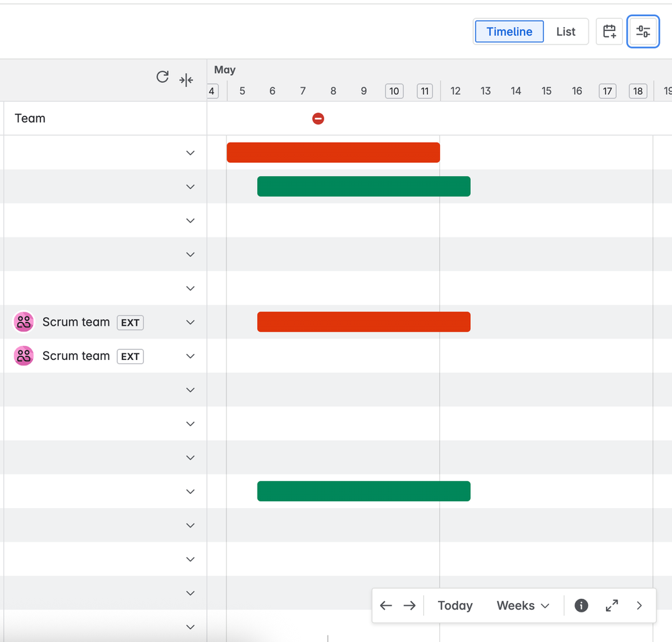Click the May month label
The height and width of the screenshot is (642, 672).
click(225, 69)
